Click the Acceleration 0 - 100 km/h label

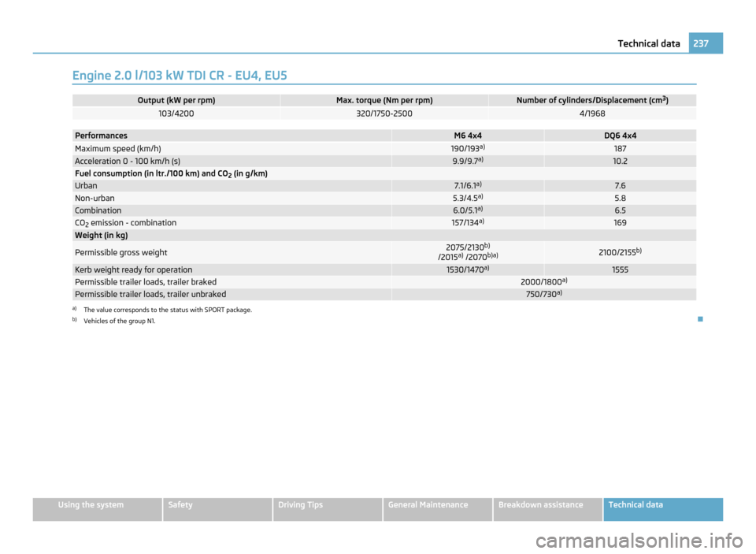128,162
